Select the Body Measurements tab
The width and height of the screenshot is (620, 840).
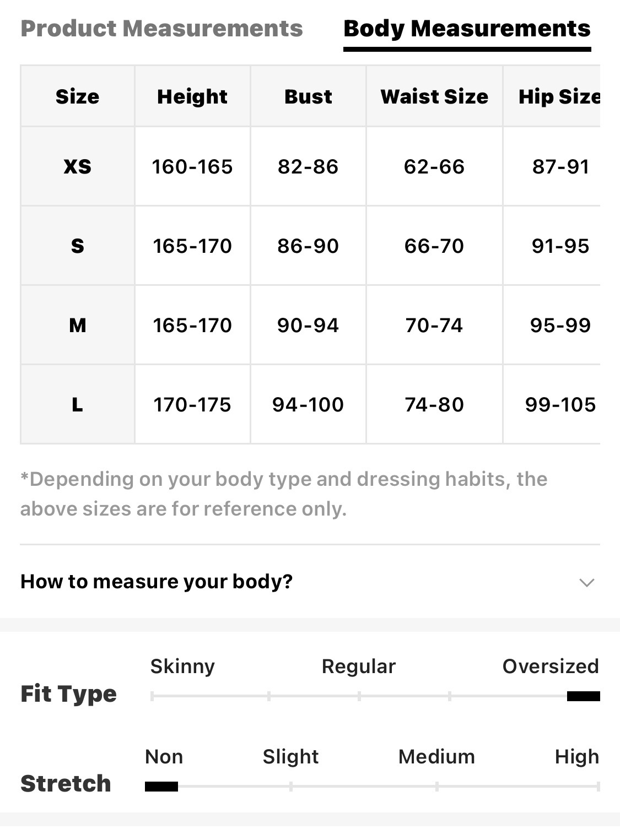pos(467,29)
